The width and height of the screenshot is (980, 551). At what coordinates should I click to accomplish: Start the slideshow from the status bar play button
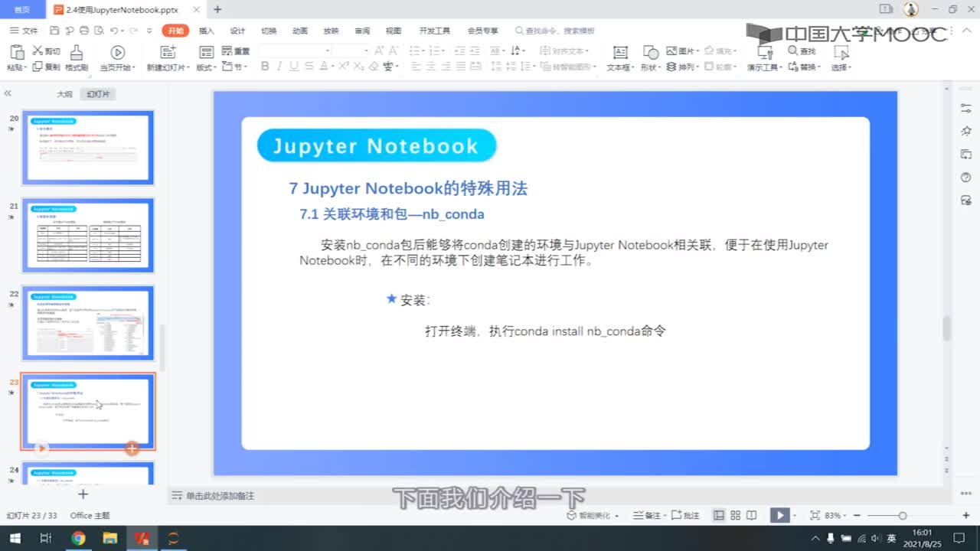(779, 515)
